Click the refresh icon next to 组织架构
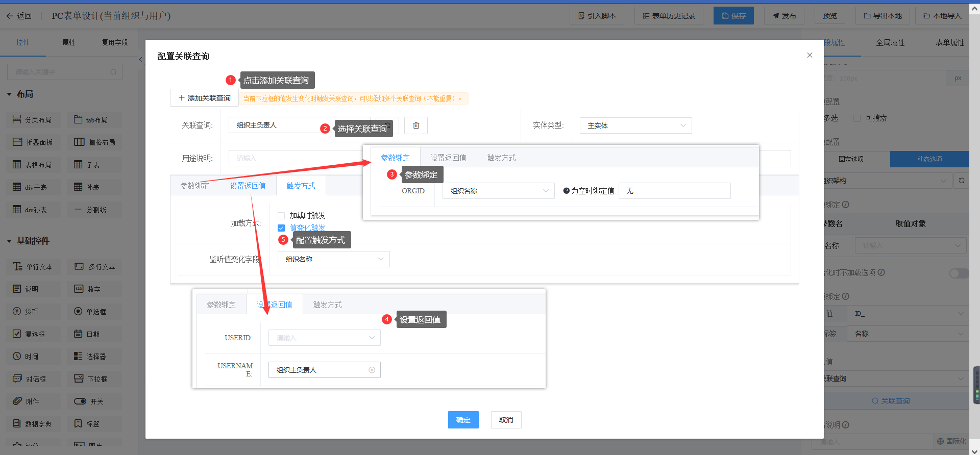Screen dimensions: 980x455 tap(961, 181)
